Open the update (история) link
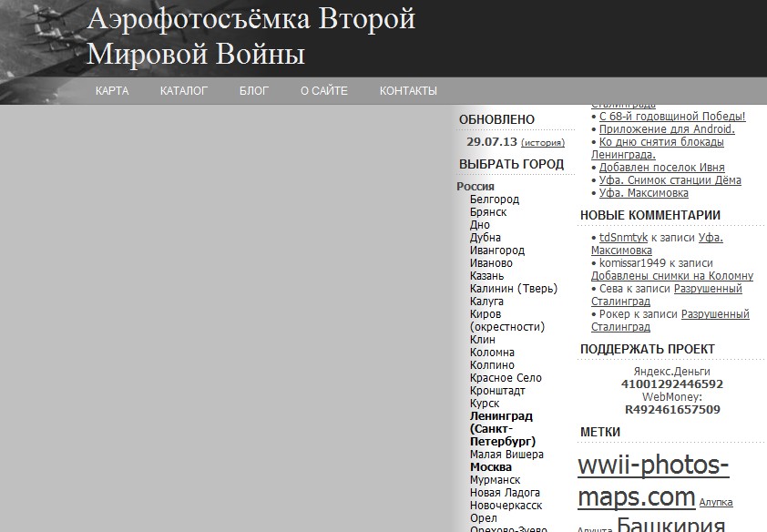Viewport: 767px width, 532px height. tap(543, 143)
